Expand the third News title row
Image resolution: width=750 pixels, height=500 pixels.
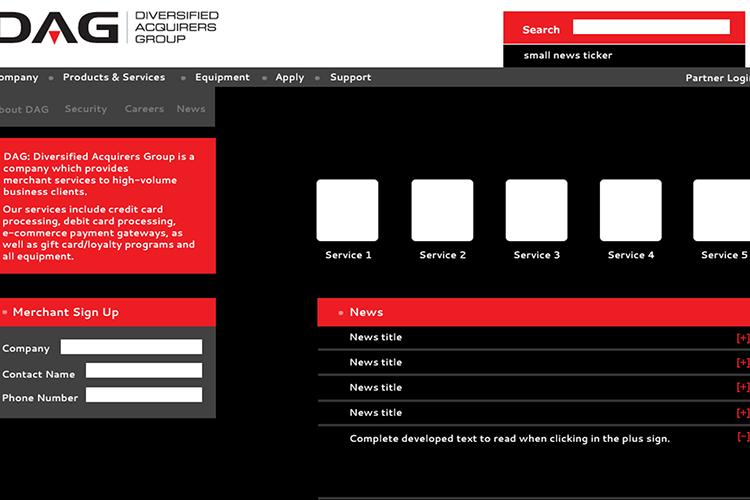pyautogui.click(x=743, y=387)
